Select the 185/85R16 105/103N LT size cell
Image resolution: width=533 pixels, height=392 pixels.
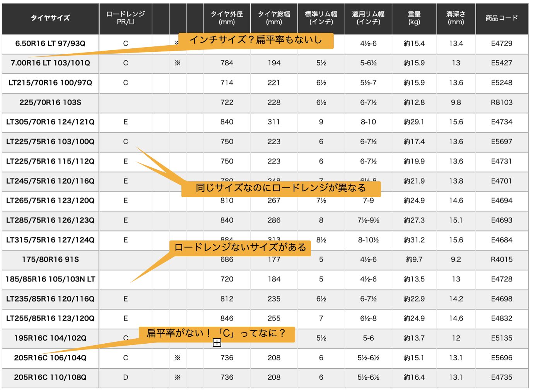[x=50, y=280]
